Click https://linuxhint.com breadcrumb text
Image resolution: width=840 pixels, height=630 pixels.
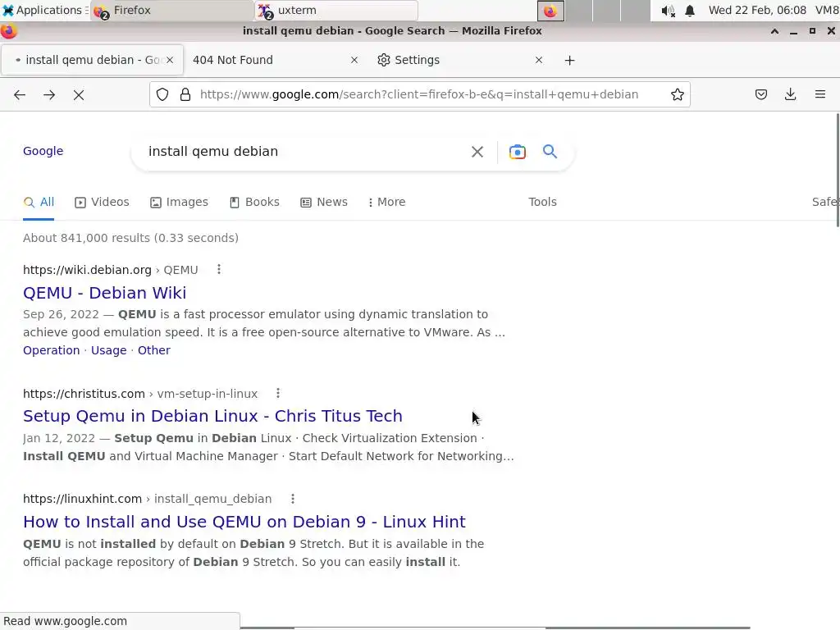83,499
